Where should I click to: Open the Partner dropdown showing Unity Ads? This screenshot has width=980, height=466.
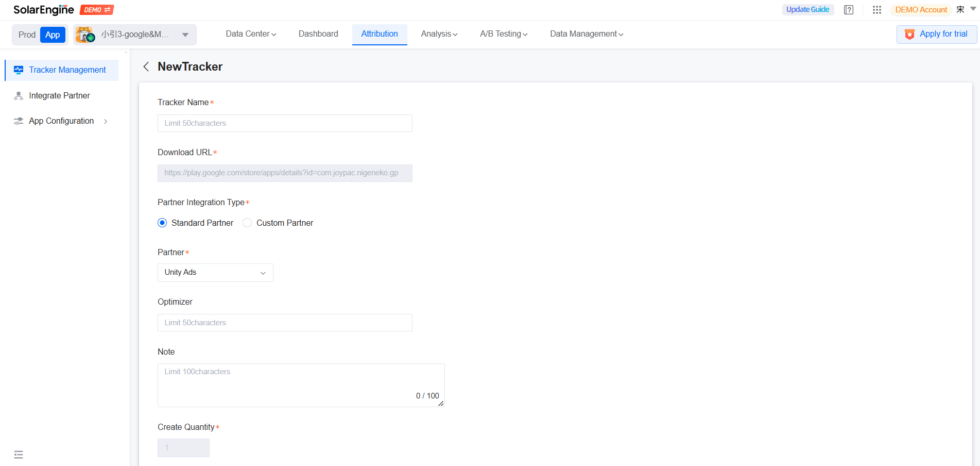215,273
